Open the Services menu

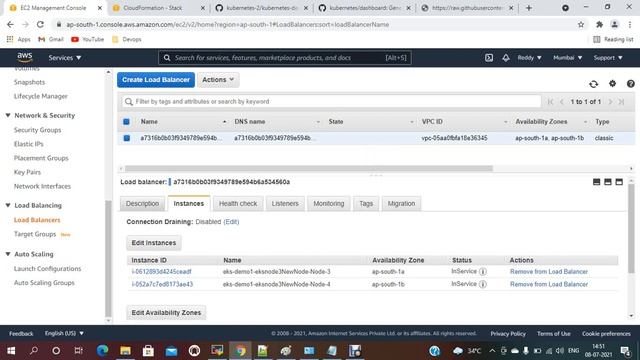pyautogui.click(x=65, y=58)
